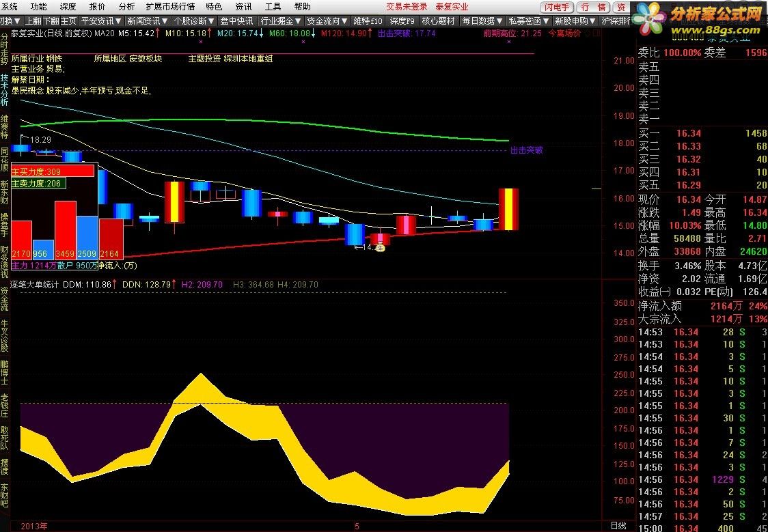Expand the 新股申购 dropdown
This screenshot has height=532, width=768.
(575, 21)
